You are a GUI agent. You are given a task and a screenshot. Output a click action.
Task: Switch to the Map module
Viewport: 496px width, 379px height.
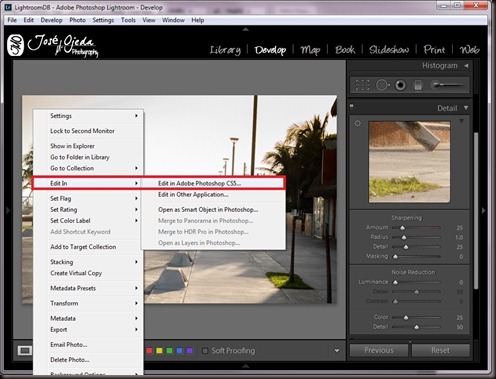[x=310, y=50]
